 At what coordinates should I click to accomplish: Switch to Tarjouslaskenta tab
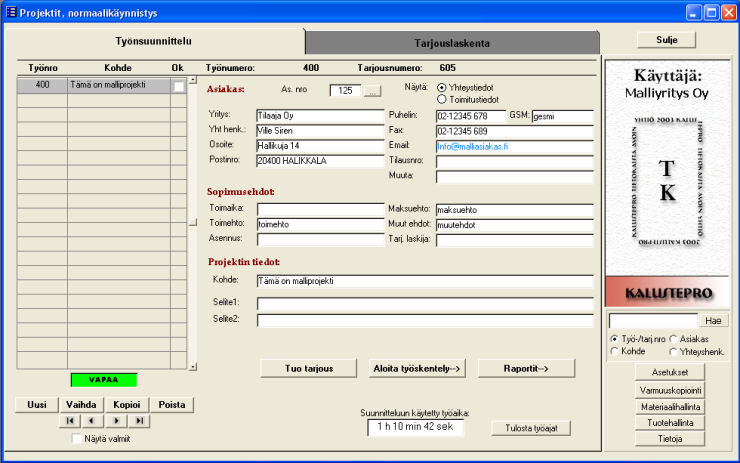(x=452, y=43)
